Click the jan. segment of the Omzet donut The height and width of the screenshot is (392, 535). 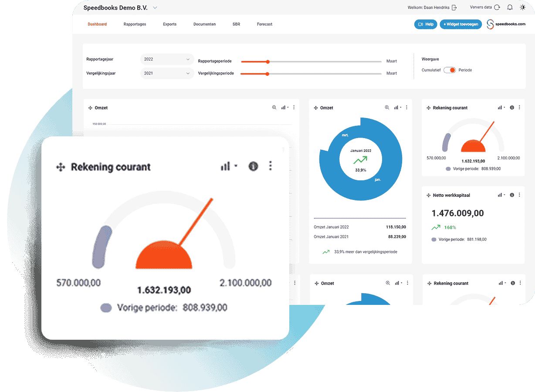(x=378, y=179)
